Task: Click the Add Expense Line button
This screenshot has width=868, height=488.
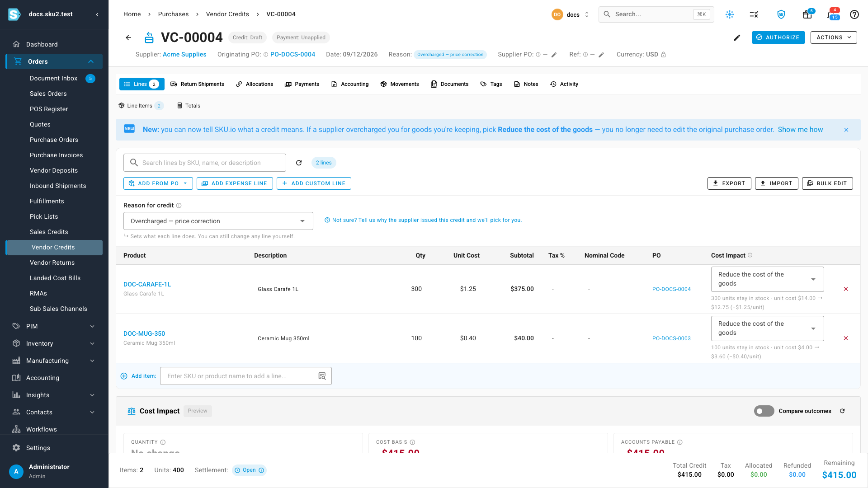Action: (x=235, y=183)
